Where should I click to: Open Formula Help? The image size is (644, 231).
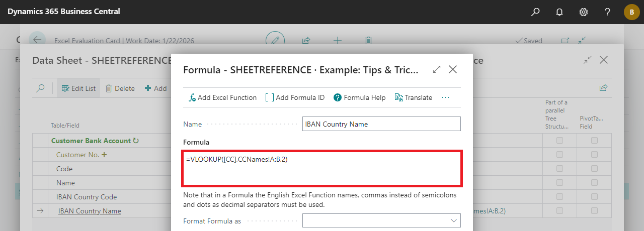(x=359, y=97)
